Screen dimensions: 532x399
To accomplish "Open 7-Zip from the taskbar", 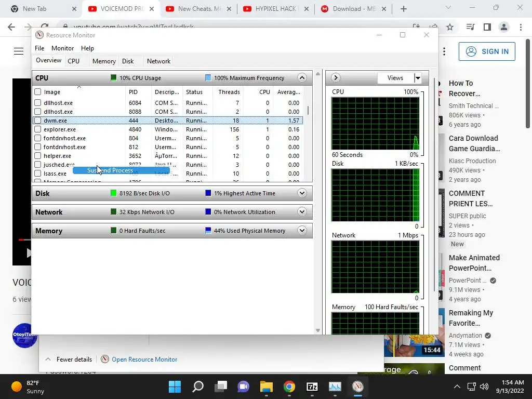I will pyautogui.click(x=312, y=387).
